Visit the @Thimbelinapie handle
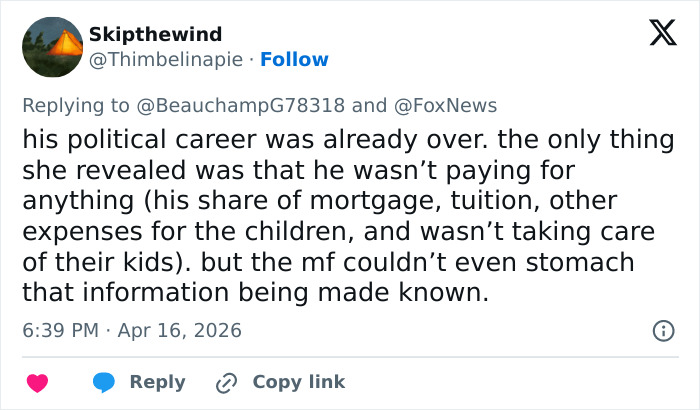The image size is (700, 410). point(166,60)
